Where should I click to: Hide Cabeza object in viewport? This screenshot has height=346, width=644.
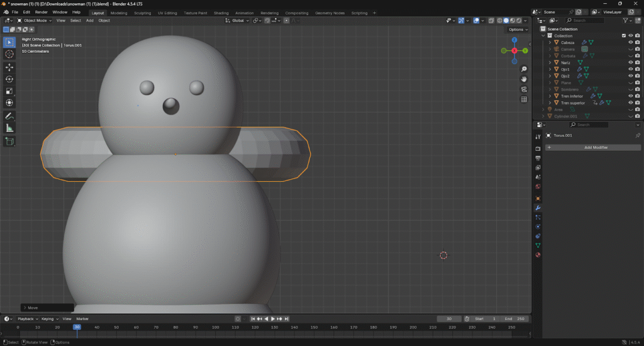coord(630,43)
